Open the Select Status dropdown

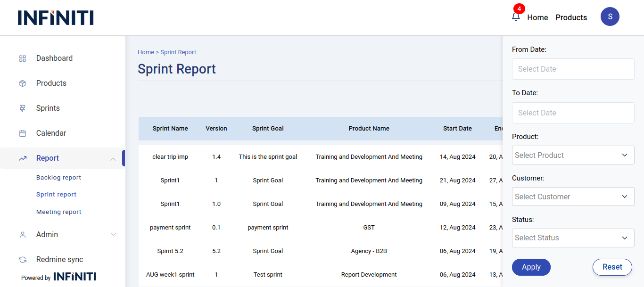pyautogui.click(x=573, y=238)
